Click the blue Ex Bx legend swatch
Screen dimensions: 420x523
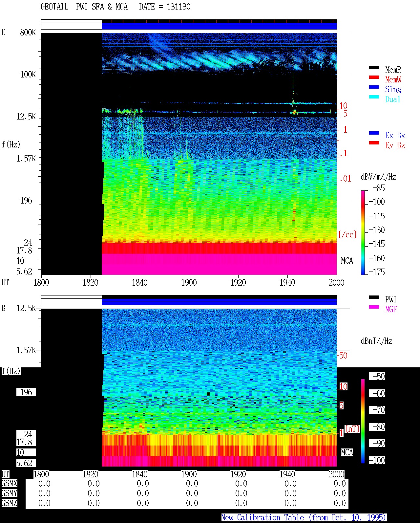click(374, 133)
